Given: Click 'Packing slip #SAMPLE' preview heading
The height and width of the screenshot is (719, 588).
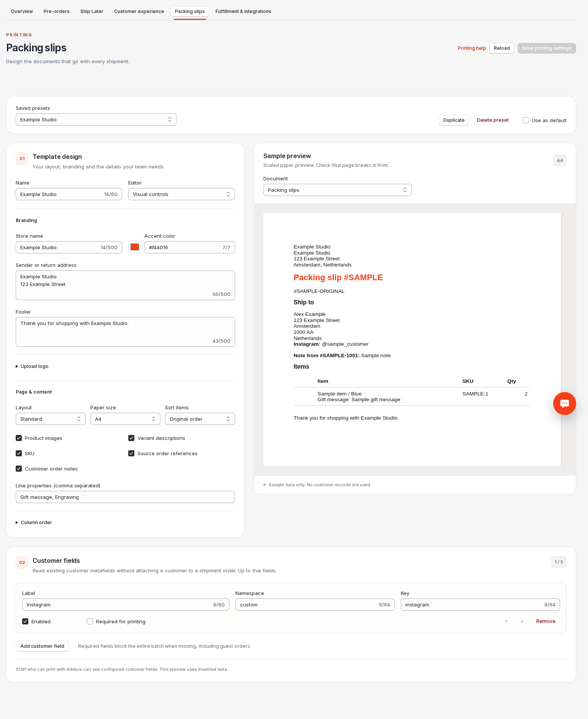Looking at the screenshot, I should 338,278.
